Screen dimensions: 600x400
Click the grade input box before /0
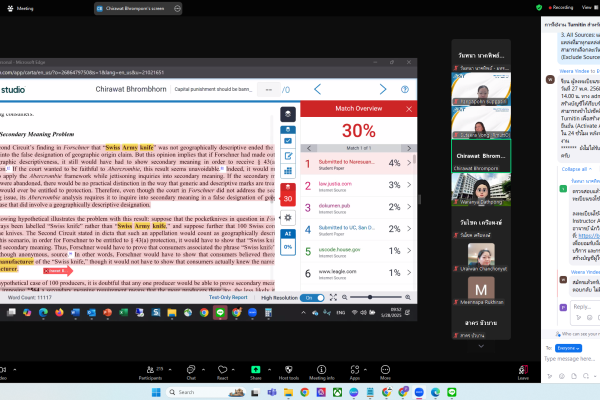click(x=269, y=90)
